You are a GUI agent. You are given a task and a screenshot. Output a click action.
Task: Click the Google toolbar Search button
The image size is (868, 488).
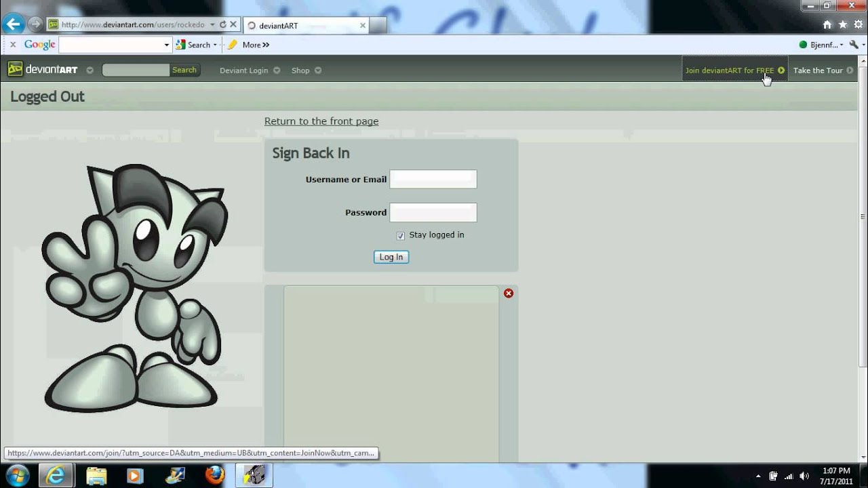click(193, 45)
